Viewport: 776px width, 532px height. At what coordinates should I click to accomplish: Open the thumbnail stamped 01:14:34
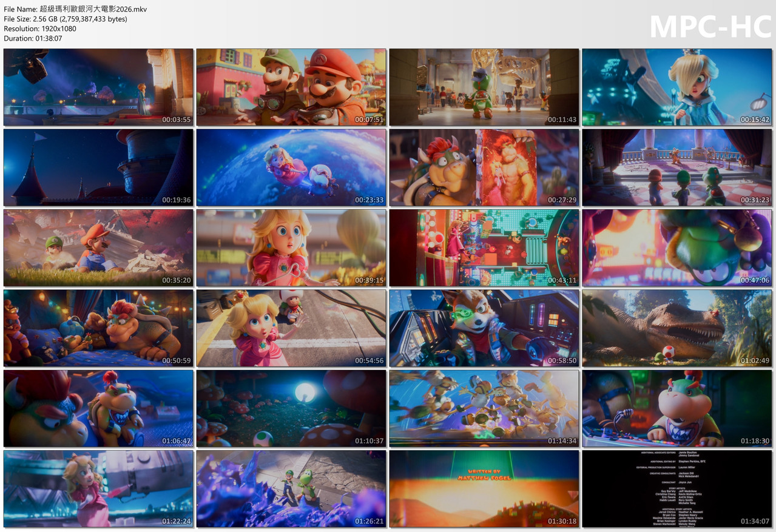(x=484, y=408)
